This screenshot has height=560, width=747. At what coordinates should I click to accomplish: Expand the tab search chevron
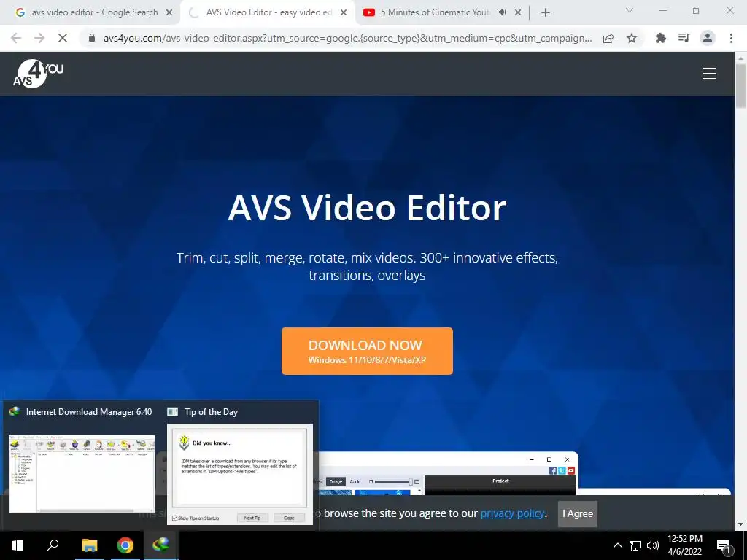coord(630,10)
